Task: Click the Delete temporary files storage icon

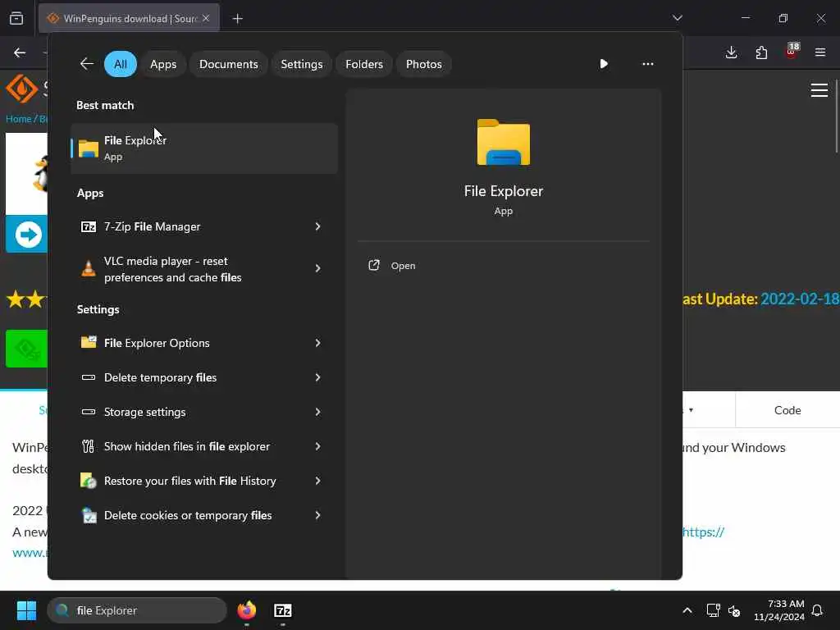Action: click(x=89, y=377)
